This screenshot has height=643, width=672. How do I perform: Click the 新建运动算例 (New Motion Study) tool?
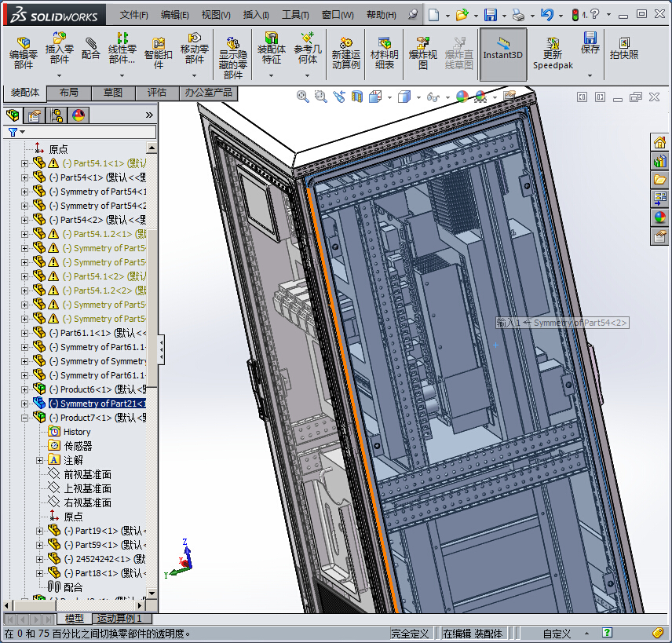point(345,53)
